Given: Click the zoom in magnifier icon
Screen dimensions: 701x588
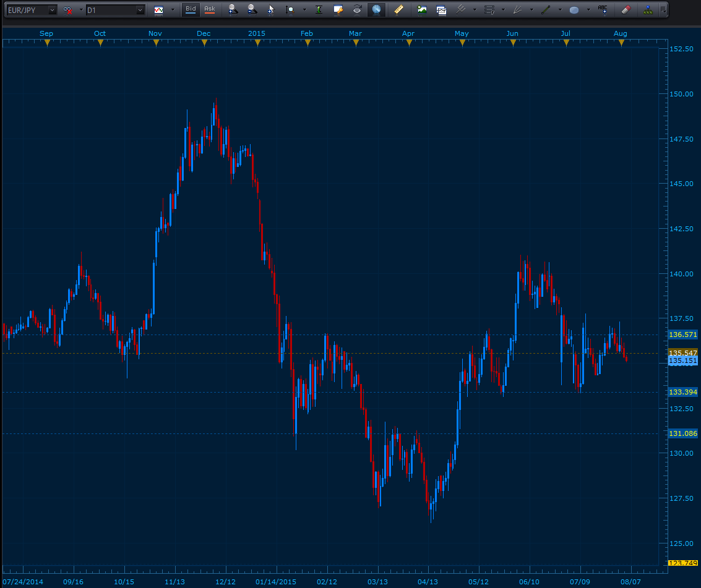Looking at the screenshot, I should click(x=232, y=10).
